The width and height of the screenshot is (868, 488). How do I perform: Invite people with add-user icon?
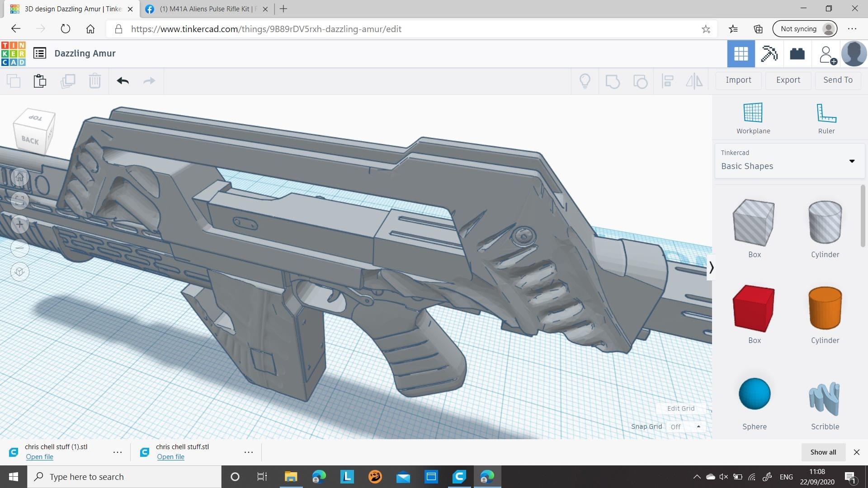coord(827,55)
